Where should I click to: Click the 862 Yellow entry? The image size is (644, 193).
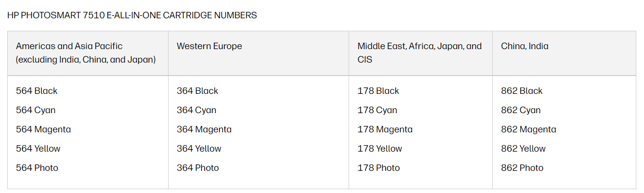tap(523, 149)
